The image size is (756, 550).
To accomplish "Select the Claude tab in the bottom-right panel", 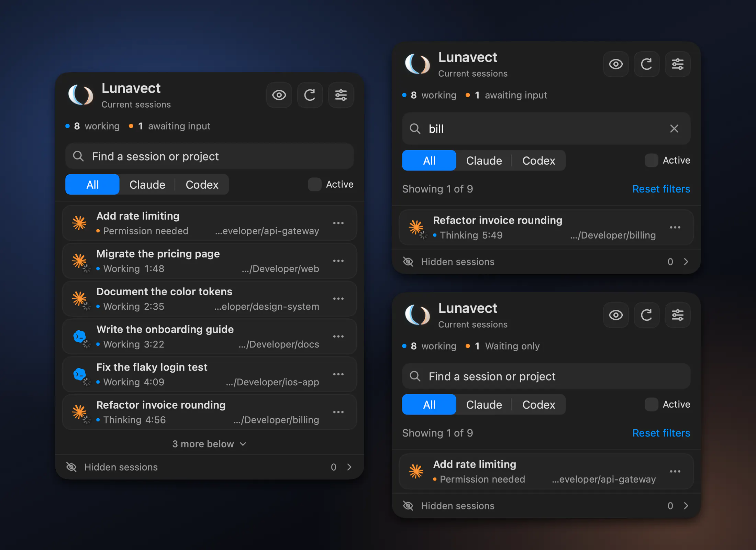I will pos(484,405).
